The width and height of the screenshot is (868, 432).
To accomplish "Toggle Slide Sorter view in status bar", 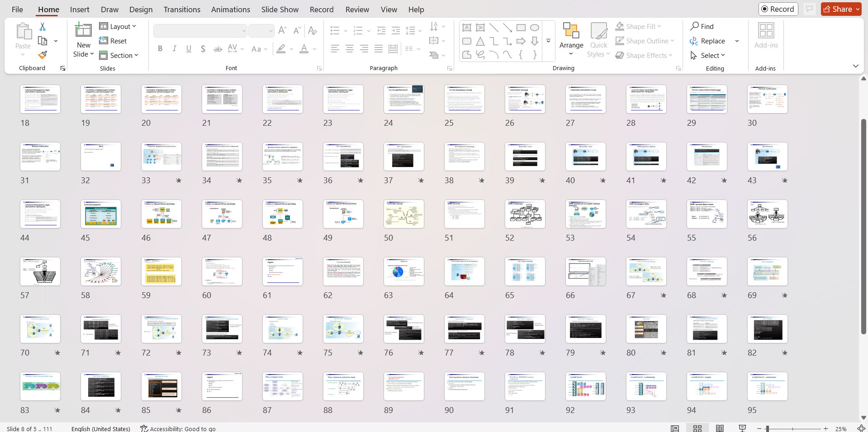I will point(697,428).
